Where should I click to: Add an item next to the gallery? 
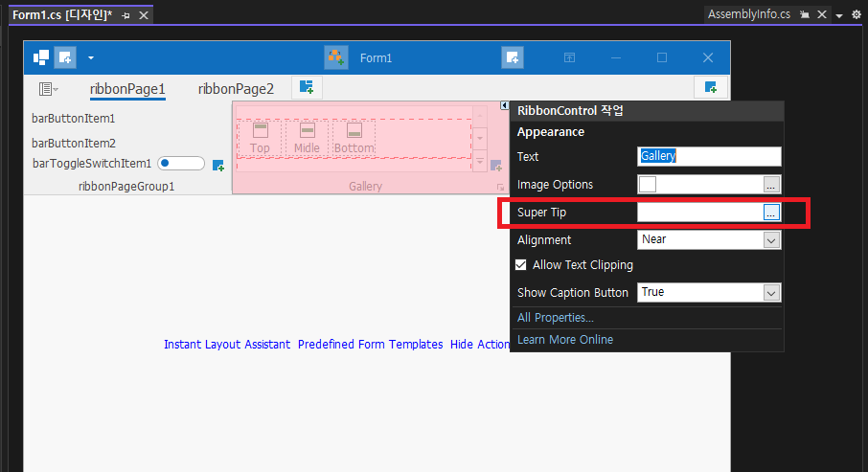(x=496, y=166)
